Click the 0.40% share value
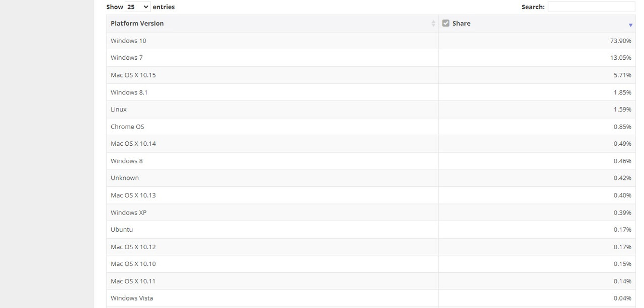 (x=622, y=195)
